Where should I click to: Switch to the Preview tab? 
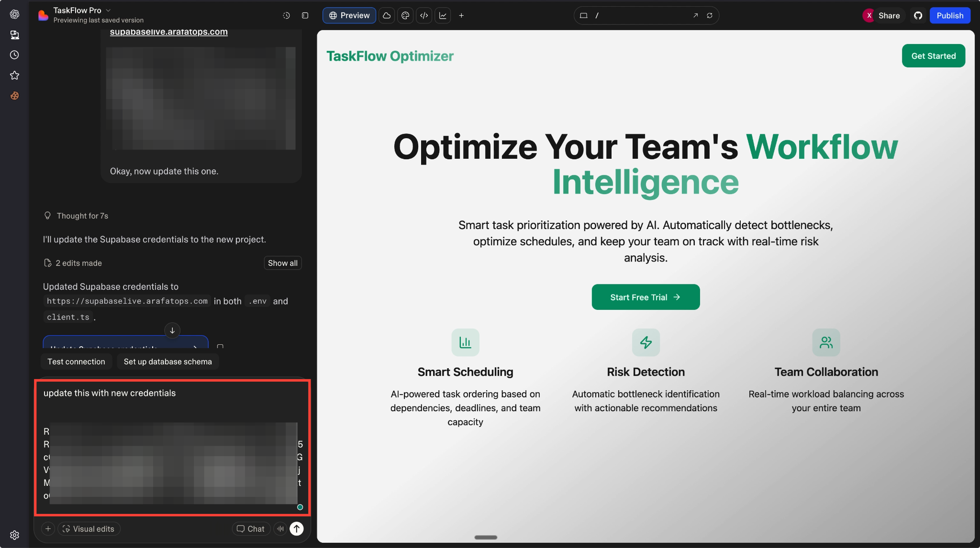click(349, 15)
